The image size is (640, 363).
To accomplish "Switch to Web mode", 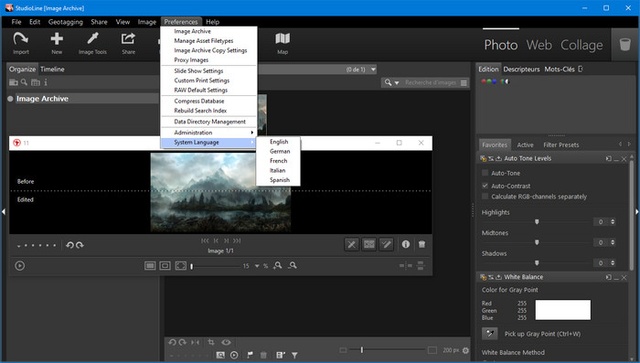I will 539,45.
